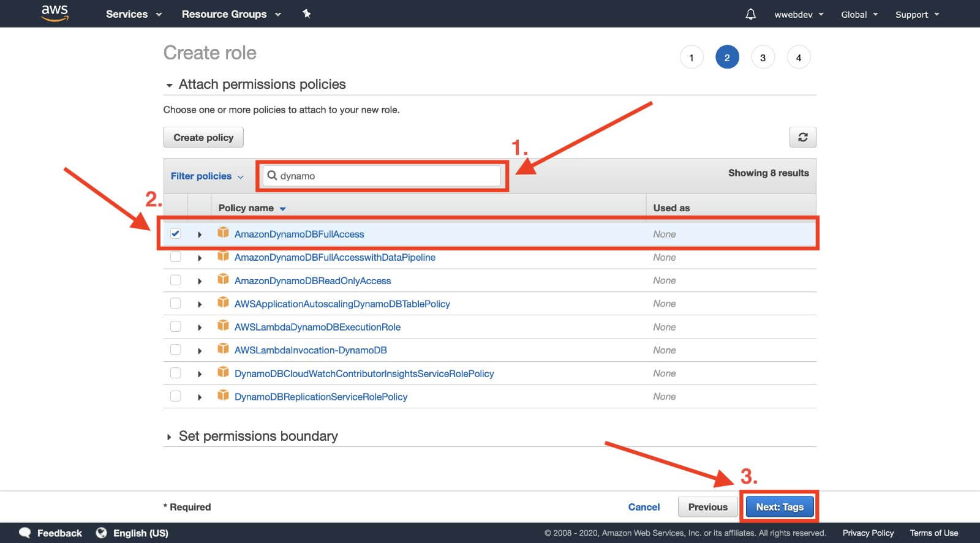The width and height of the screenshot is (980, 543).
Task: Open the Filter policies dropdown
Action: pos(207,176)
